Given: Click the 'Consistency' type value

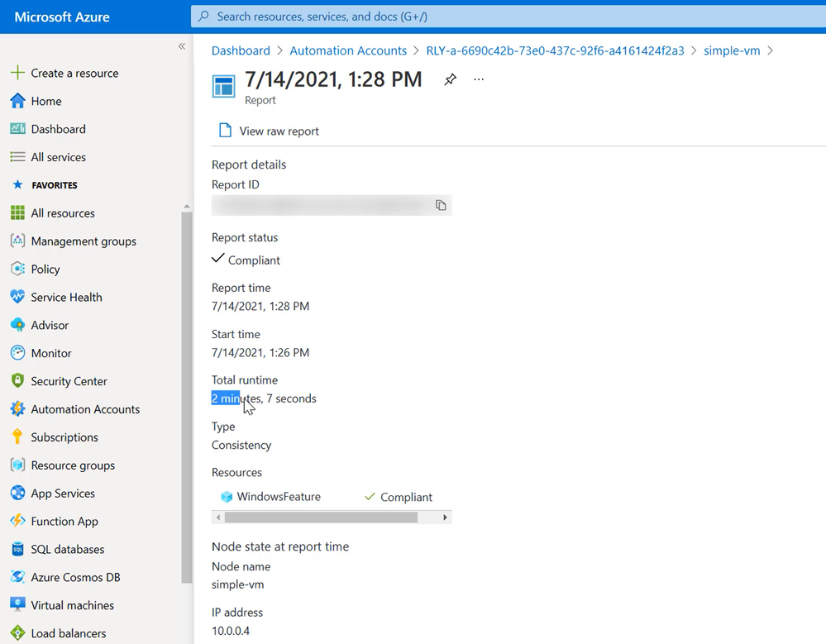Looking at the screenshot, I should click(241, 445).
